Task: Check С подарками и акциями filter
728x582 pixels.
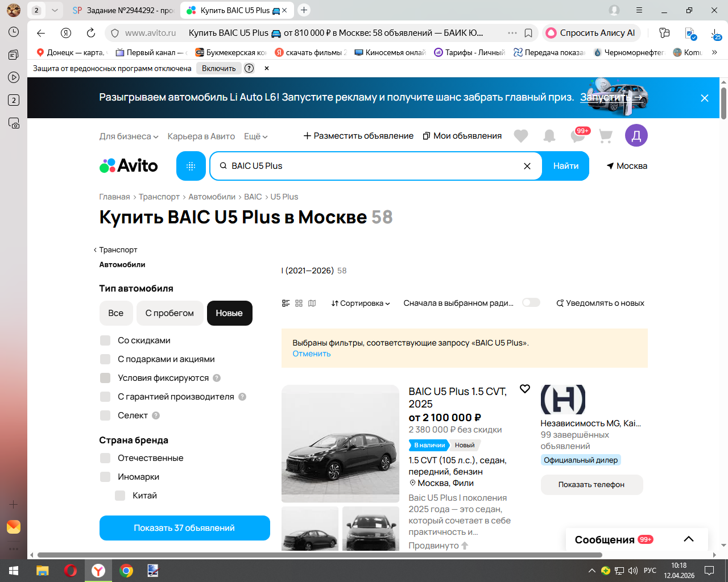Action: click(x=105, y=359)
